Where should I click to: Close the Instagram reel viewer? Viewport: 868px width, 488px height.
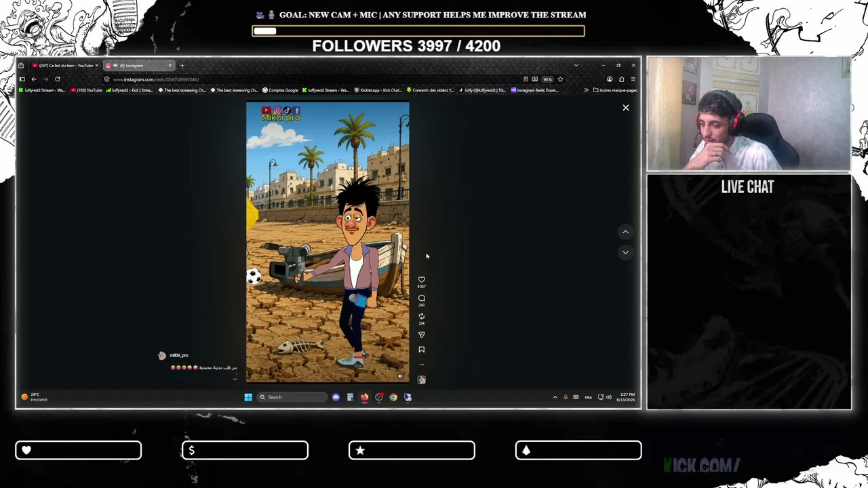pos(626,108)
